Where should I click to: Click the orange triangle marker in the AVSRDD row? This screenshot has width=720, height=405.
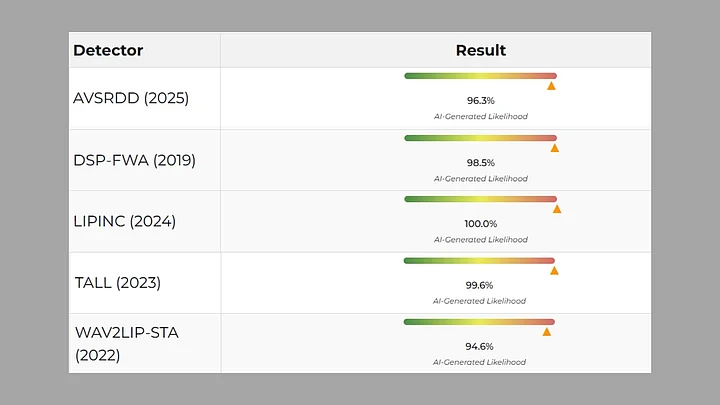coord(551,86)
